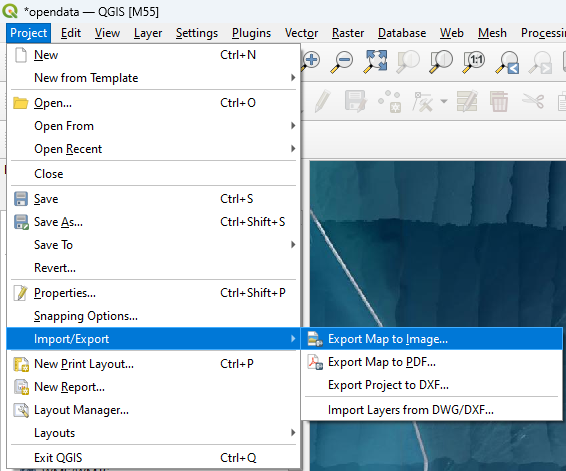
Task: Click the Open folder icon
Action: (21, 103)
